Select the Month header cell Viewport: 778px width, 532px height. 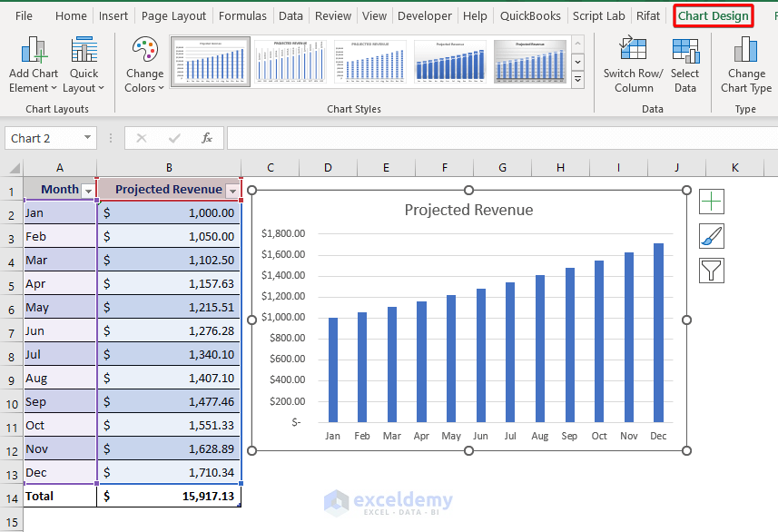pos(60,189)
